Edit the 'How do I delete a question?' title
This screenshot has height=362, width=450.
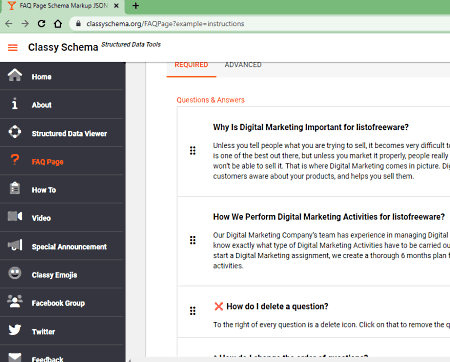click(x=277, y=306)
